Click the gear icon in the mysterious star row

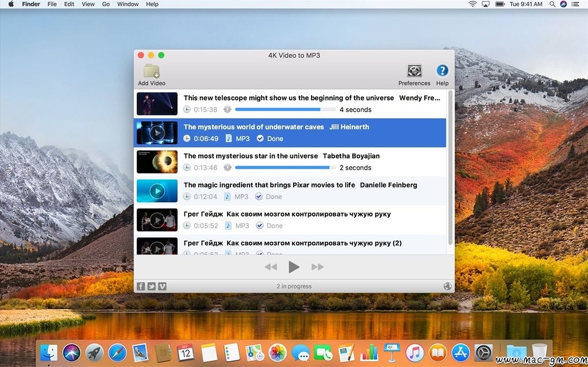coord(227,168)
